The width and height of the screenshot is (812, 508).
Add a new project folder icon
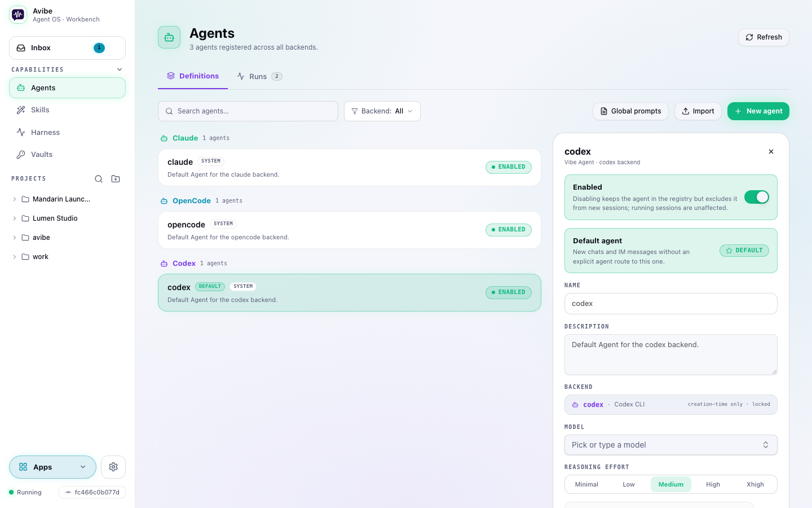point(116,179)
